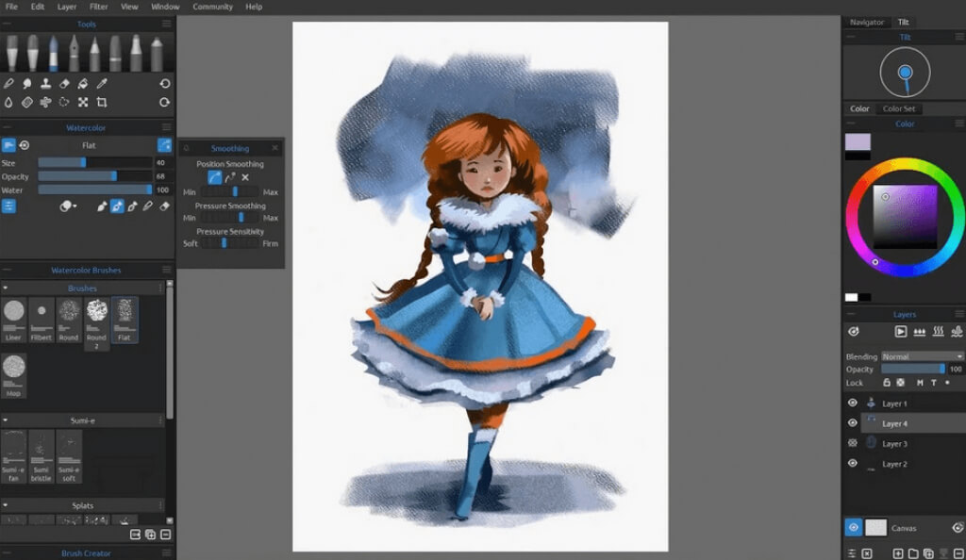Viewport: 966px width, 560px height.
Task: Open the Blending mode dropdown
Action: point(922,356)
